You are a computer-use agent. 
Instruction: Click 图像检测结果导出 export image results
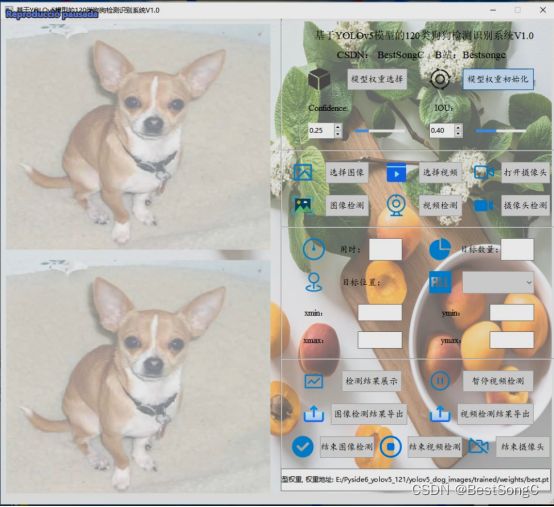coord(369,414)
